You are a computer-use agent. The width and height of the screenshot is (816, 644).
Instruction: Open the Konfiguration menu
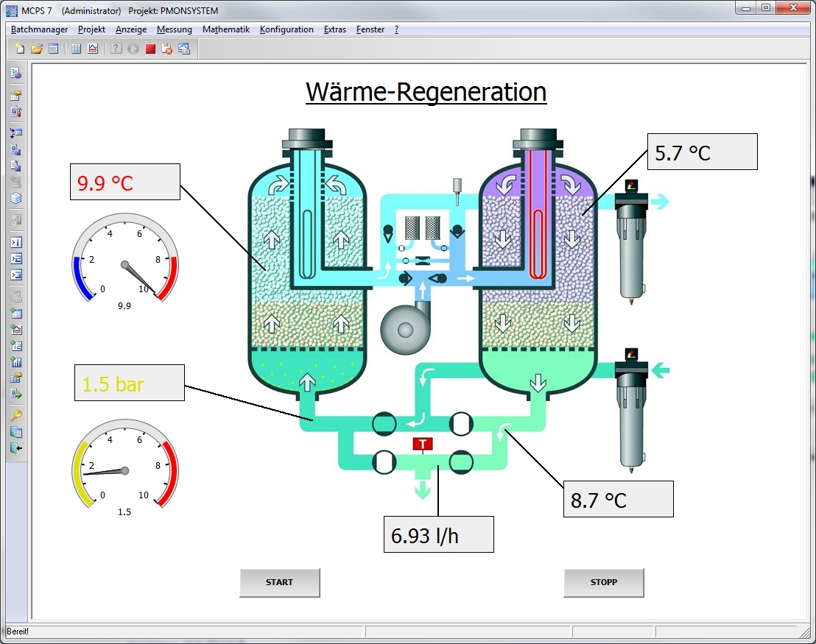286,29
